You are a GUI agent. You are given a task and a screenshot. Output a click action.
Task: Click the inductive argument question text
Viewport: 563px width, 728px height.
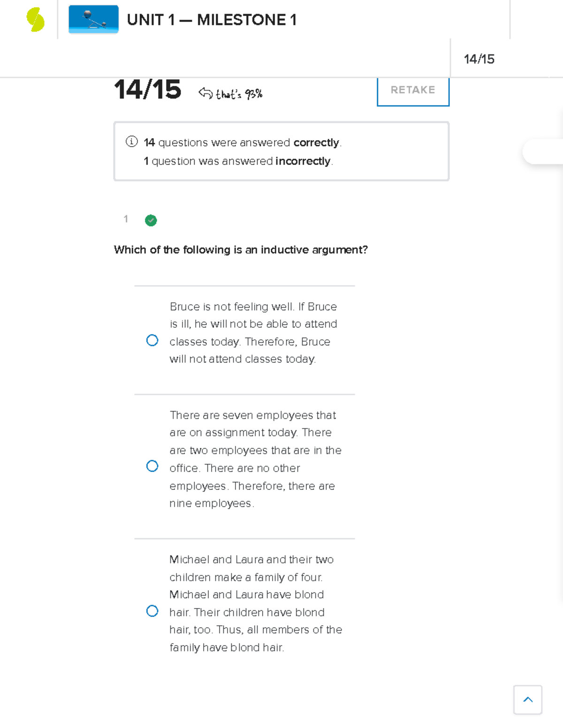241,249
